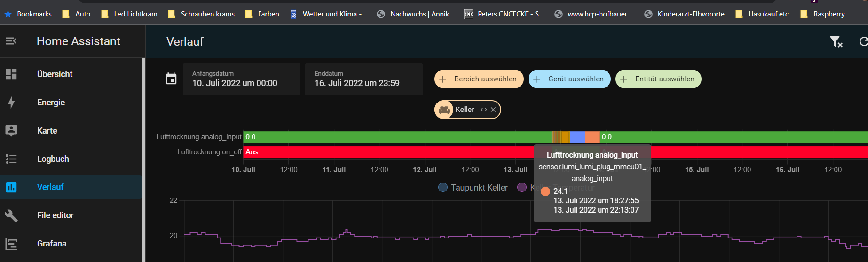The height and width of the screenshot is (262, 868).
Task: Click the blue segment in Lufttrocknung timeline
Action: (x=577, y=137)
